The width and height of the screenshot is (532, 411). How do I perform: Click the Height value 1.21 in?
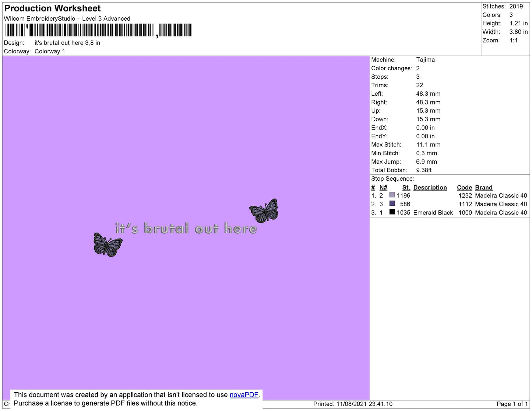pyautogui.click(x=519, y=24)
